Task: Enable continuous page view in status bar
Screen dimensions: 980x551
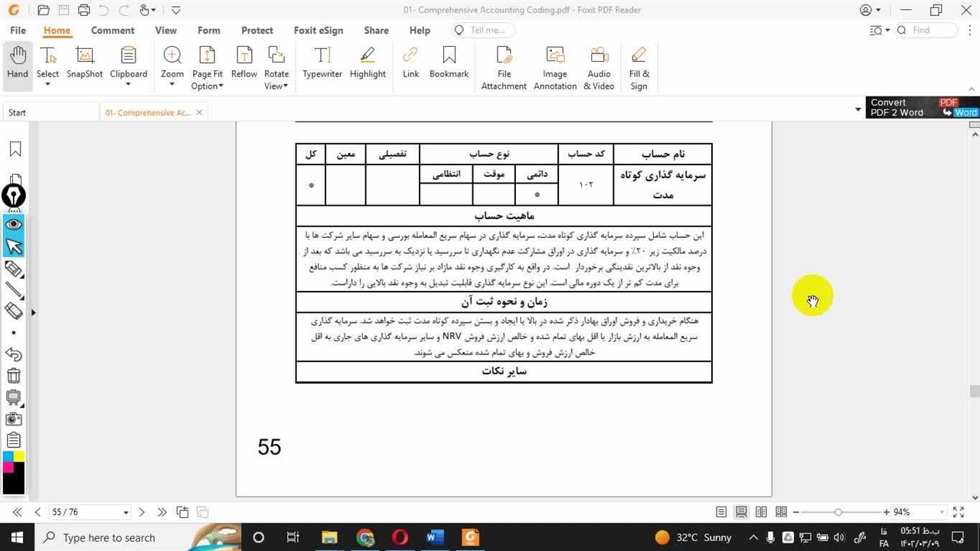Action: 741,512
